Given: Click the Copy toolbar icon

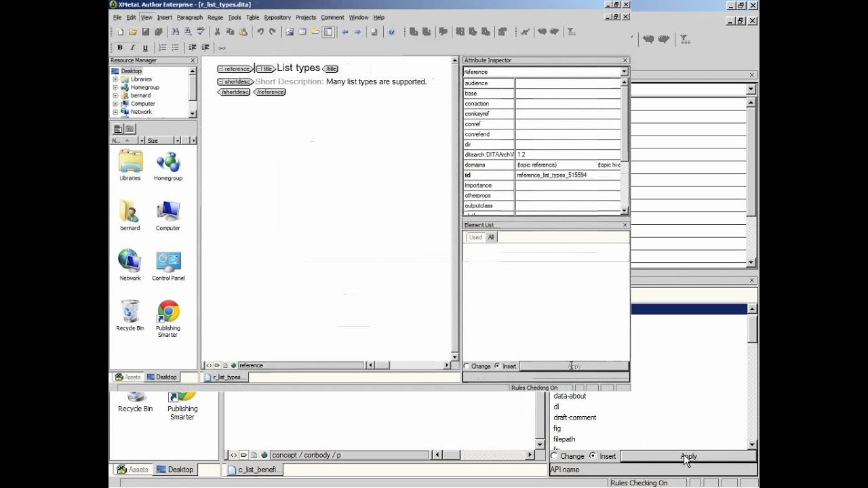Looking at the screenshot, I should pos(231,32).
